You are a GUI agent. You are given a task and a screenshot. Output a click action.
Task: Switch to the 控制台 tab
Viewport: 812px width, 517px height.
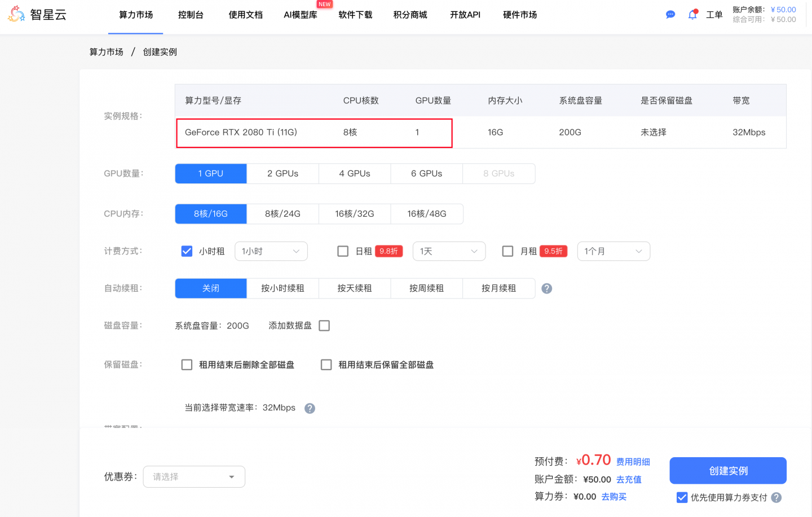click(x=191, y=15)
